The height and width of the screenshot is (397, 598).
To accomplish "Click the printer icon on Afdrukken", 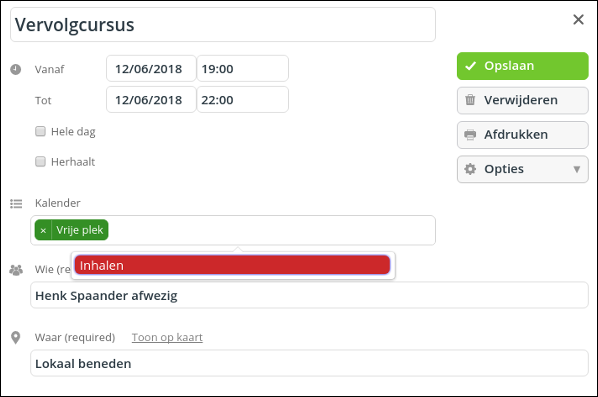I will point(470,135).
